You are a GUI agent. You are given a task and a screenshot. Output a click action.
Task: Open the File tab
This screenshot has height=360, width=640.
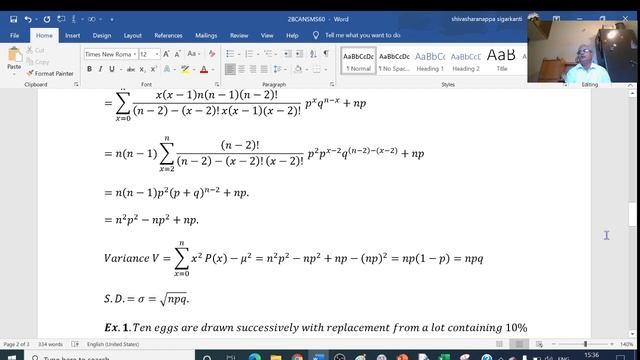[x=15, y=36]
